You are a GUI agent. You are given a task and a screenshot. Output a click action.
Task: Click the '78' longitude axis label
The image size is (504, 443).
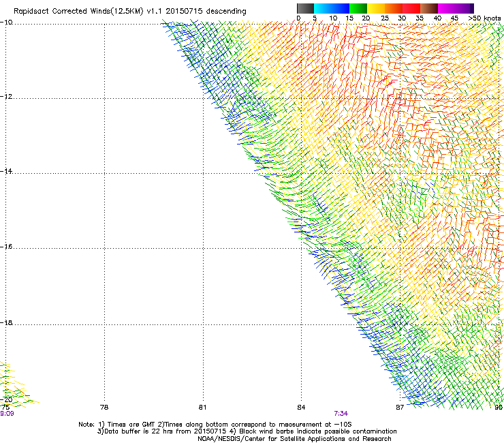(104, 408)
